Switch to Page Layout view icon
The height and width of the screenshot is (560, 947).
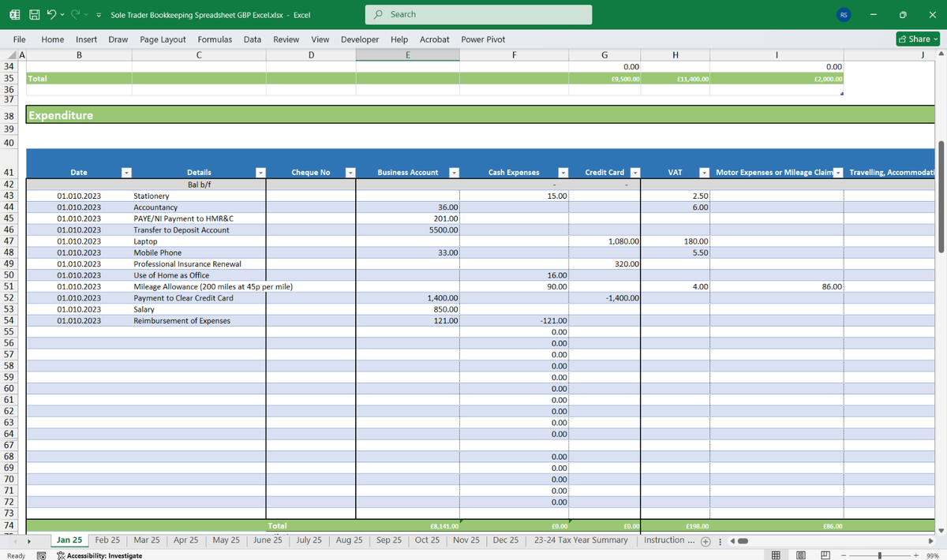(801, 555)
